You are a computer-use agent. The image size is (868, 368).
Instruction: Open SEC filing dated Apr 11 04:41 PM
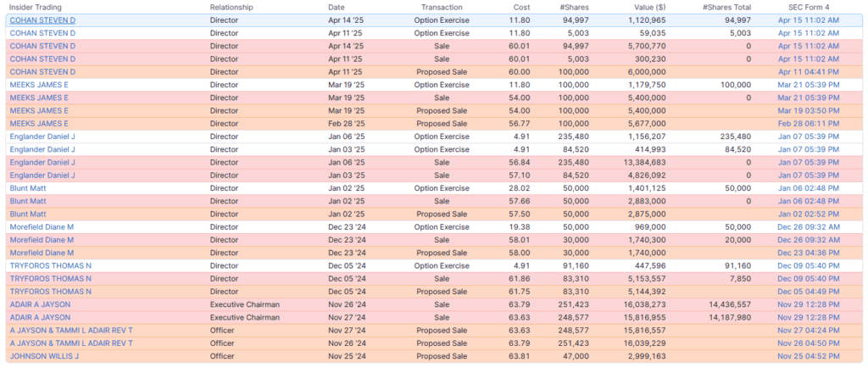808,72
